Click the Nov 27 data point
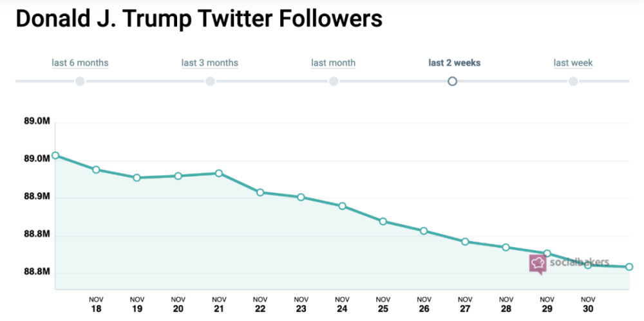Image resolution: width=644 pixels, height=321 pixels. pos(465,241)
